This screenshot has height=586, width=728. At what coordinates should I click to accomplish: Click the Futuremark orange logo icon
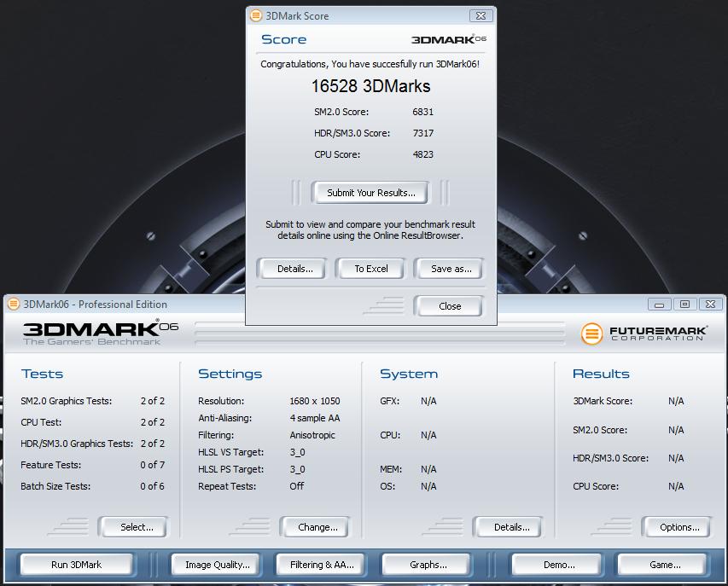(591, 334)
